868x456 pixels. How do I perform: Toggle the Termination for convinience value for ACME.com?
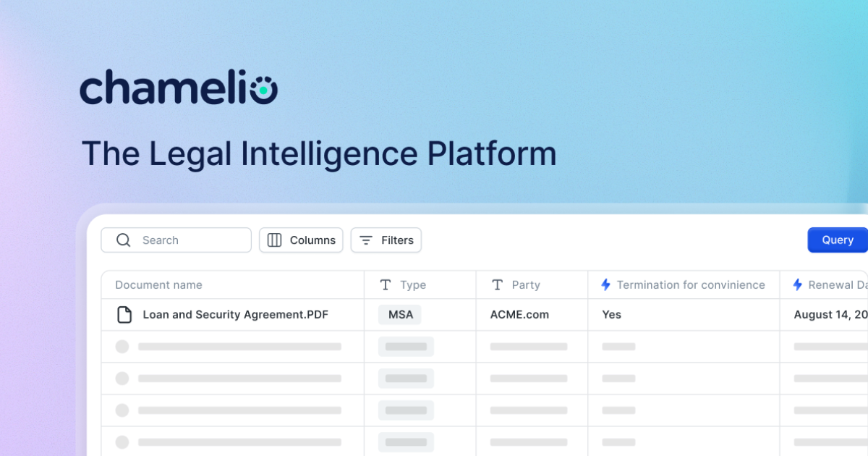[611, 314]
